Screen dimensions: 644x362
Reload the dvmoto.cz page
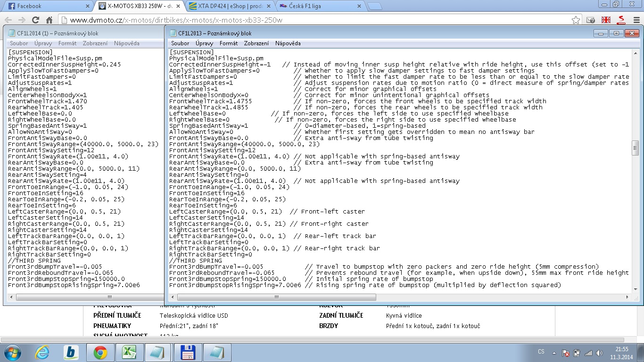tap(35, 20)
